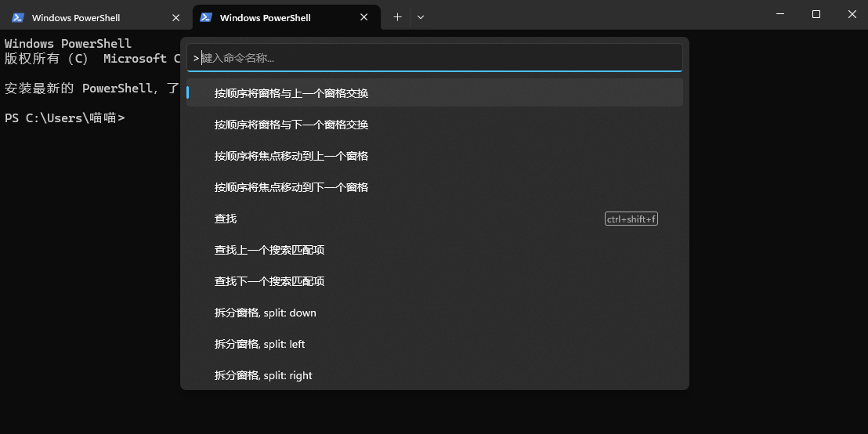The image size is (868, 434).
Task: Click PowerShell icon on first tab
Action: [18, 18]
